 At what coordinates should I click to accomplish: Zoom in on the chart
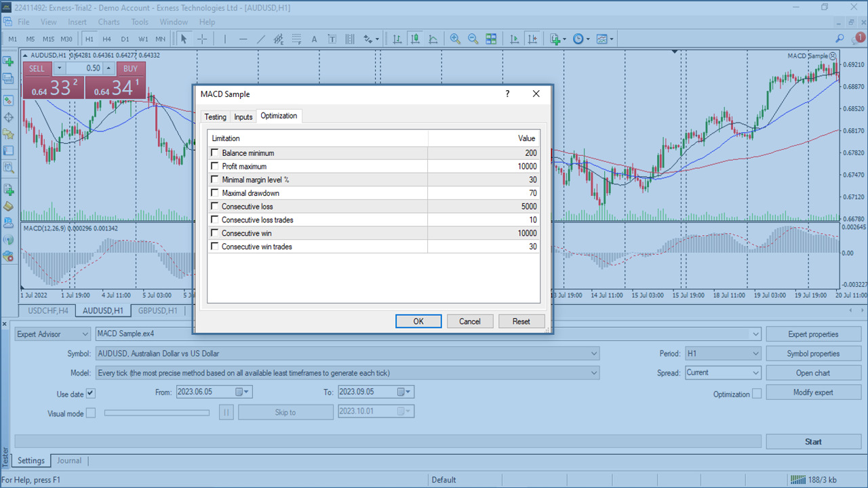[455, 39]
